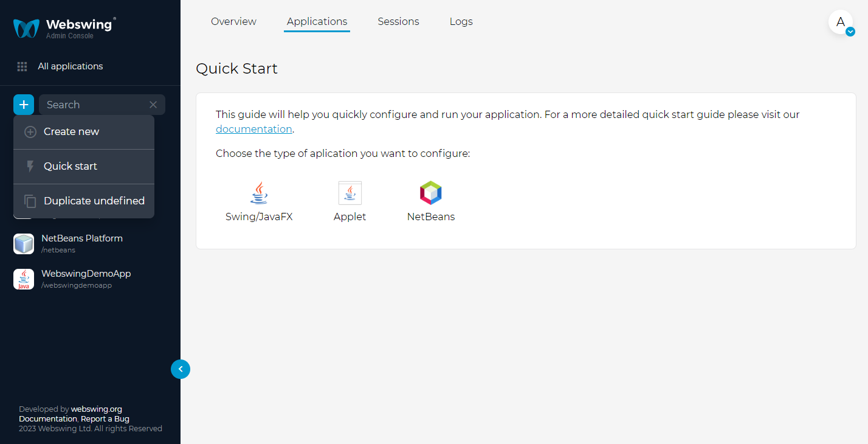Image resolution: width=868 pixels, height=444 pixels.
Task: Click the Webswing butterfly logo
Action: tap(26, 28)
